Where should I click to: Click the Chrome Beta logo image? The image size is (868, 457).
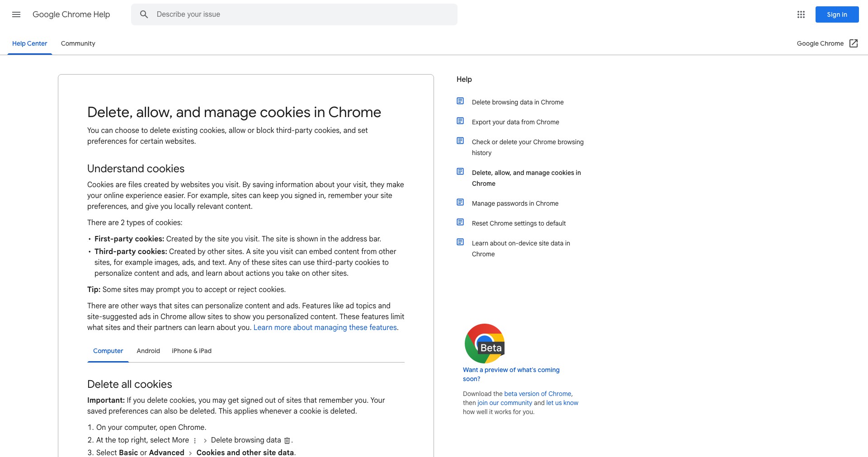click(485, 344)
